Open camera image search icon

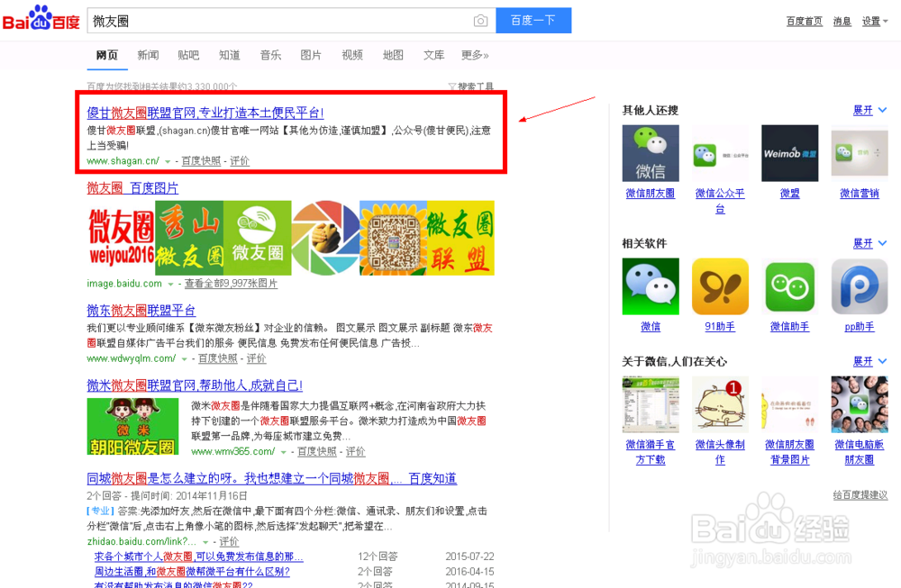coord(480,22)
